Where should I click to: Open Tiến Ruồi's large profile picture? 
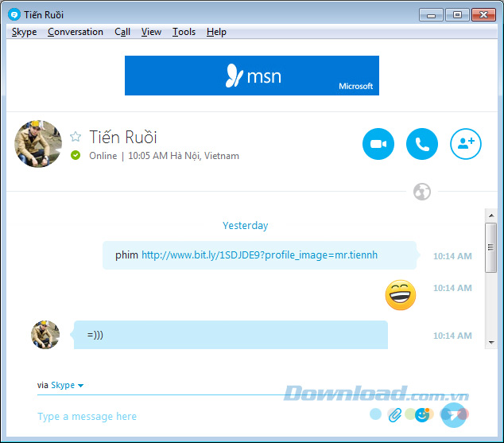click(x=38, y=144)
